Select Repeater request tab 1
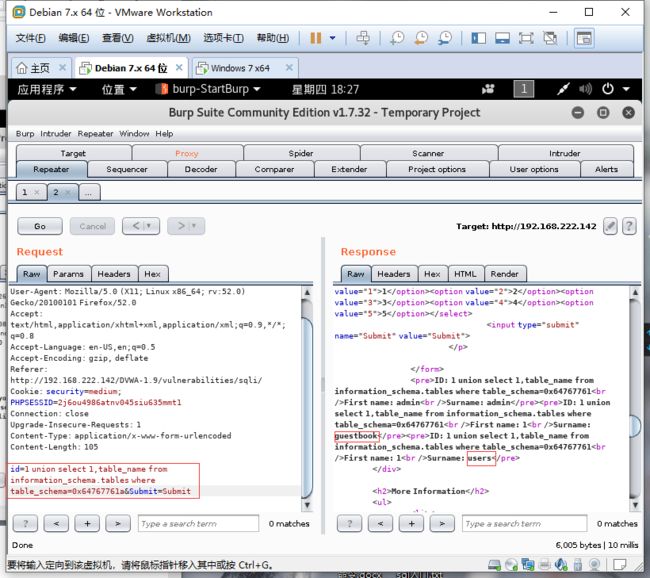Screen dimensions: 650x578 click(24, 192)
